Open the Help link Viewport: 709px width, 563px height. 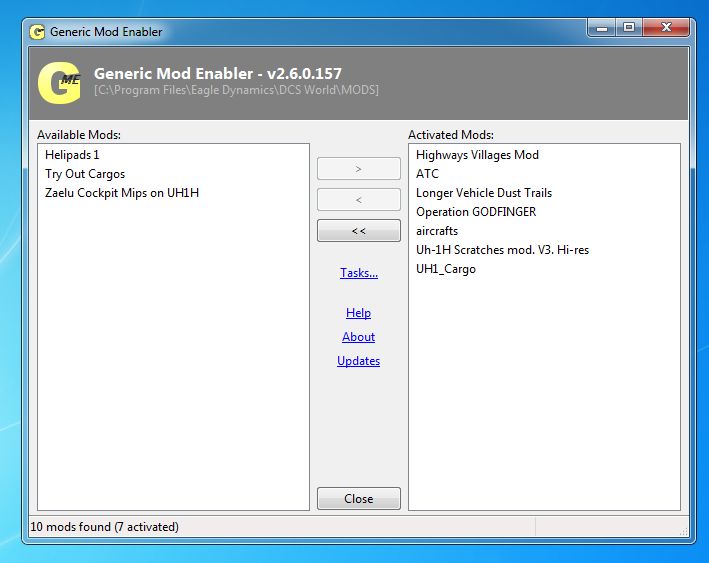click(358, 312)
